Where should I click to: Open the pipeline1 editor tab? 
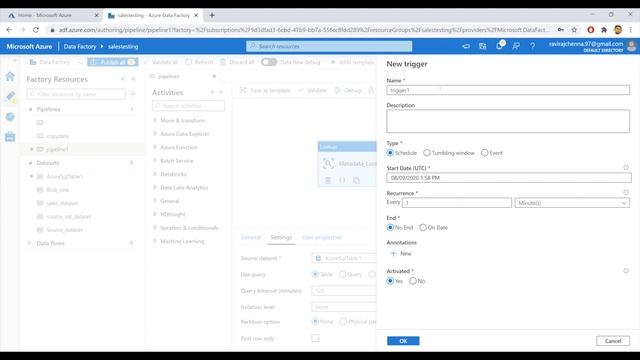[168, 76]
